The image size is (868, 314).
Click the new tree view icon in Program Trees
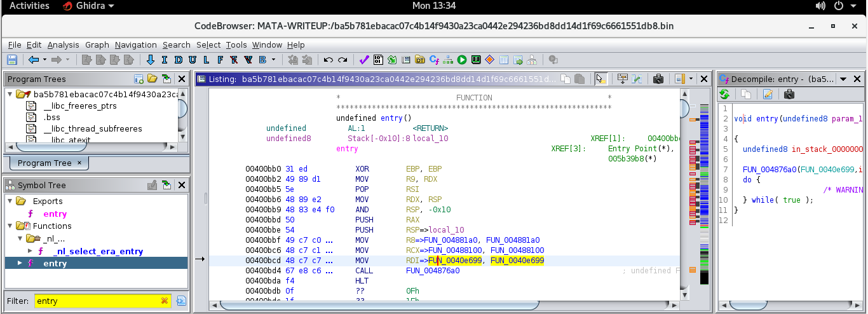pos(139,79)
